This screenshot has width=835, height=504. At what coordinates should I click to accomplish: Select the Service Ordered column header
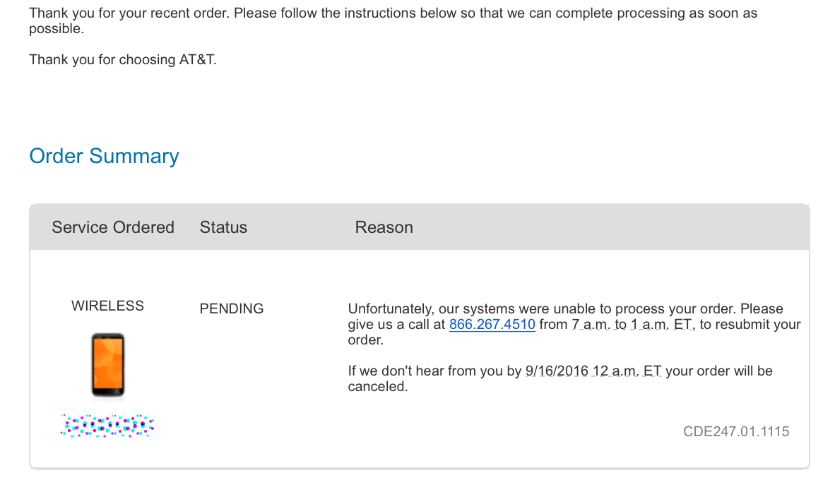[113, 227]
